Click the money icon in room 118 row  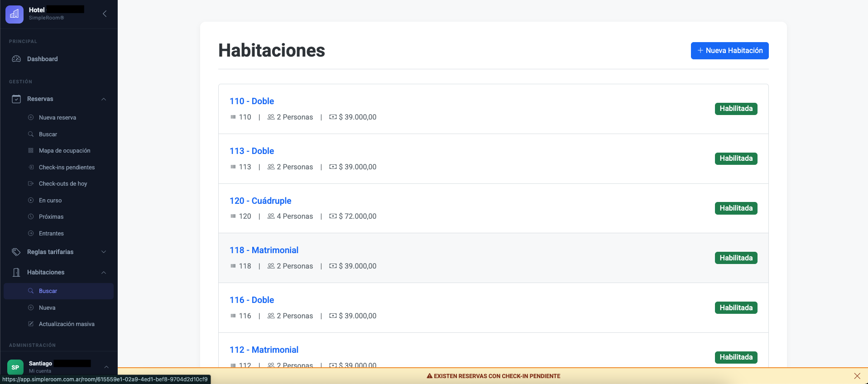click(333, 266)
